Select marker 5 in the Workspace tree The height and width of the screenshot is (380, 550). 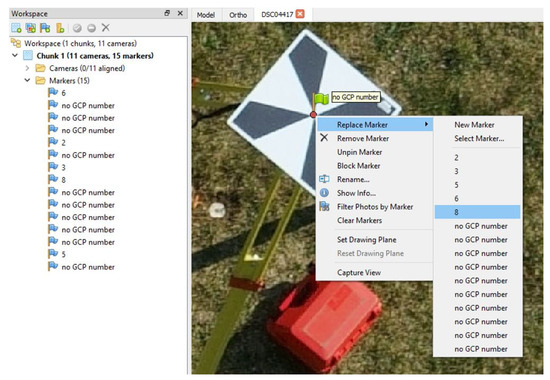point(63,254)
